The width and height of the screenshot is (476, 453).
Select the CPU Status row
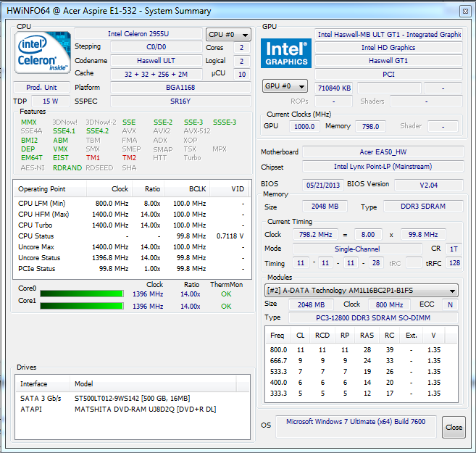tap(132, 236)
